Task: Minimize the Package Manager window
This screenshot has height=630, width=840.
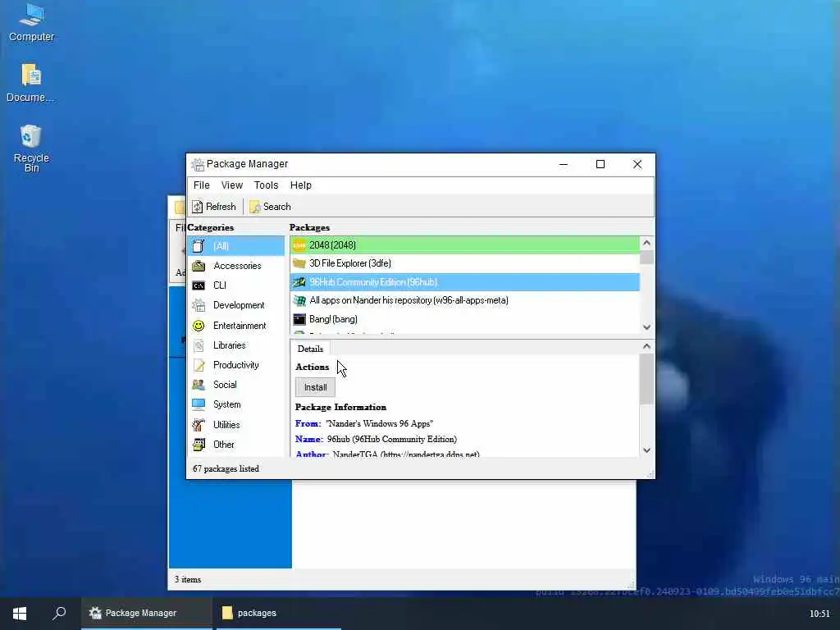Action: (x=563, y=164)
